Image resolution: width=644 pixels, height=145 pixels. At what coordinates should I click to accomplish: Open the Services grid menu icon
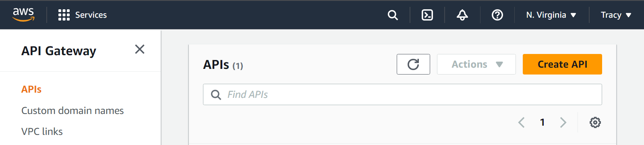tap(64, 15)
